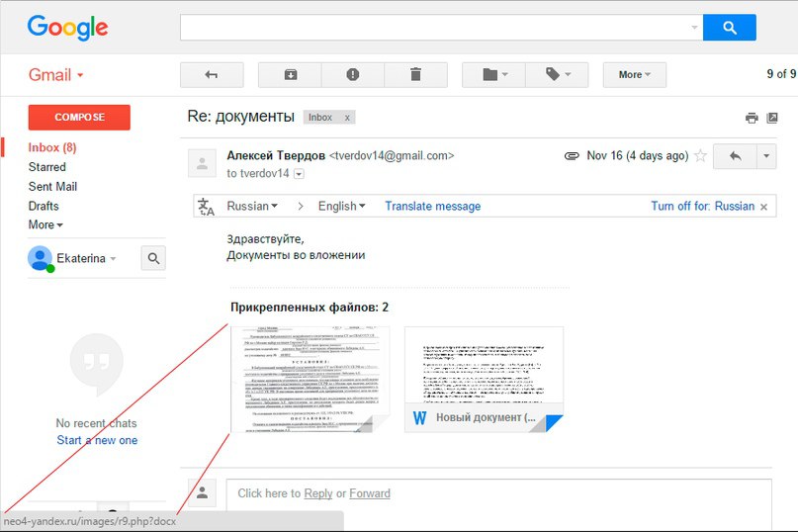Open the first scanned document attachment
The height and width of the screenshot is (532, 798).
coord(310,380)
